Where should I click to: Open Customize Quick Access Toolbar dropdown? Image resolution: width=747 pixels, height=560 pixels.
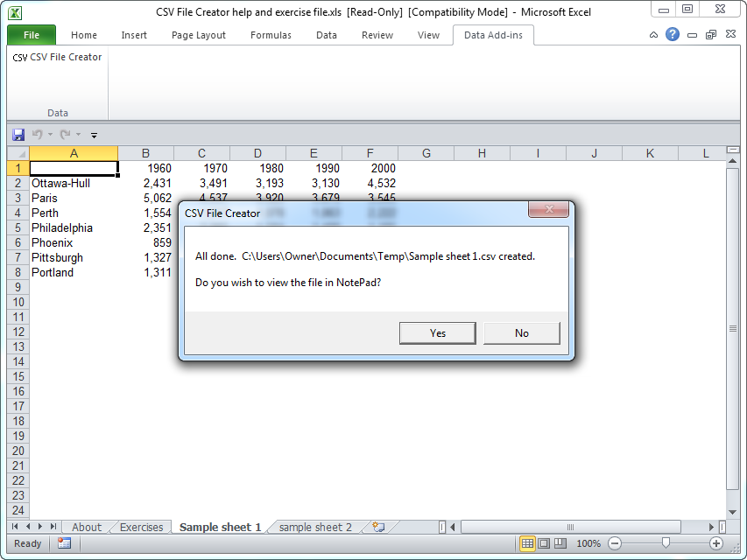(x=95, y=136)
